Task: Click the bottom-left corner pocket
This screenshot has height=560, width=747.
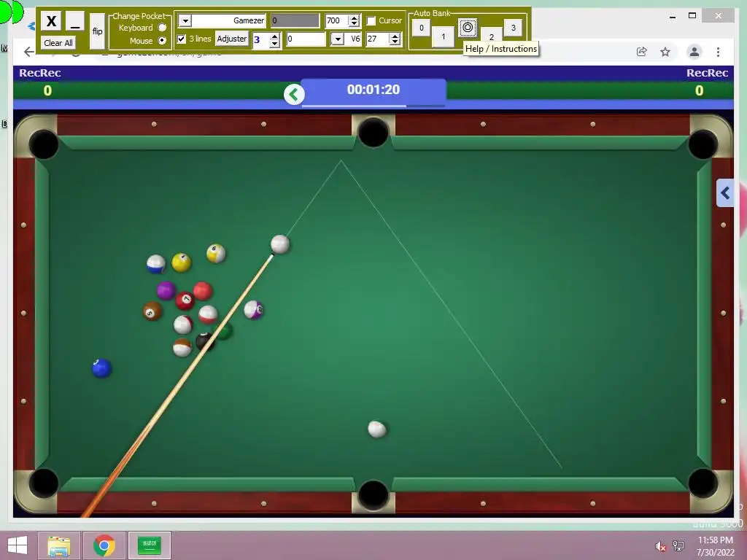Action: [x=43, y=483]
